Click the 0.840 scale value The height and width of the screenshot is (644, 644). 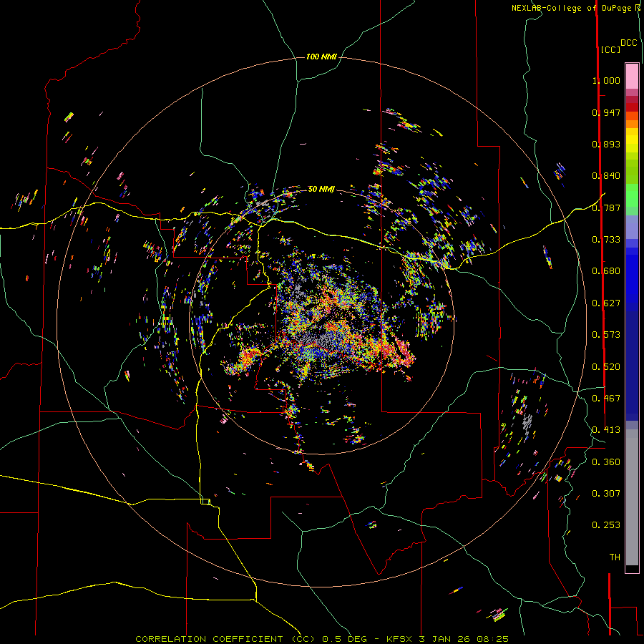point(606,176)
